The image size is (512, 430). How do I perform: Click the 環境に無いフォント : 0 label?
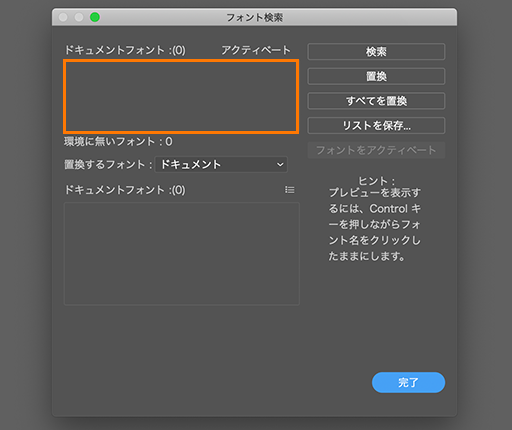pos(118,142)
